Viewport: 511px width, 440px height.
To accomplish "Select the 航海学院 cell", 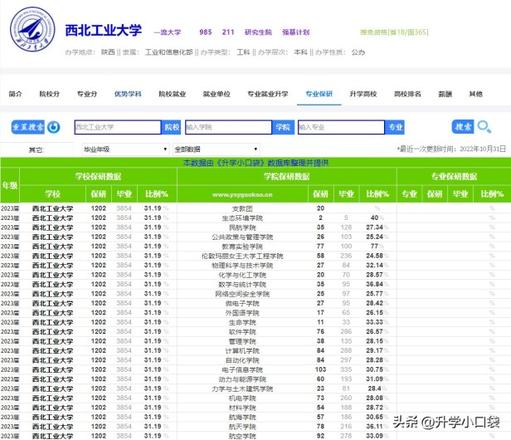I will (242, 417).
